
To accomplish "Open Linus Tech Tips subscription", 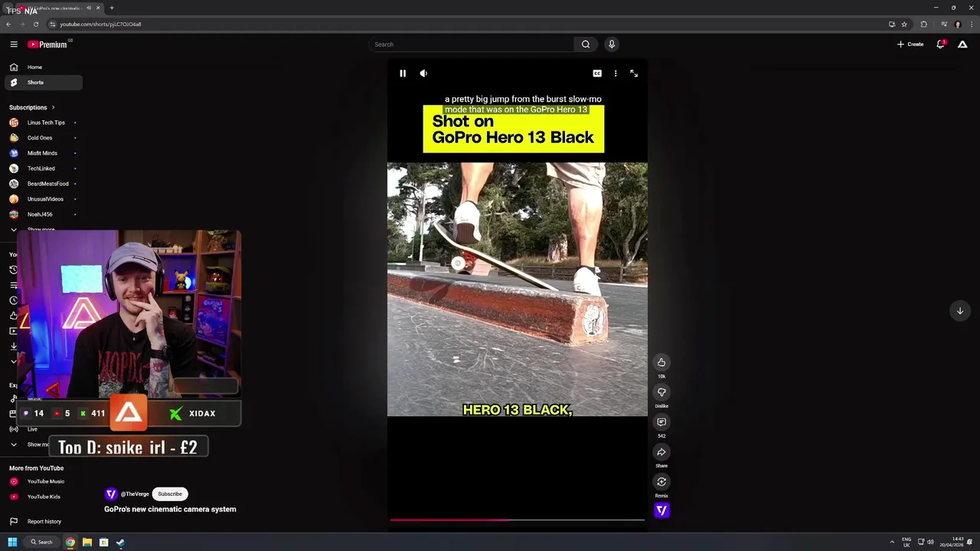I will (43, 122).
